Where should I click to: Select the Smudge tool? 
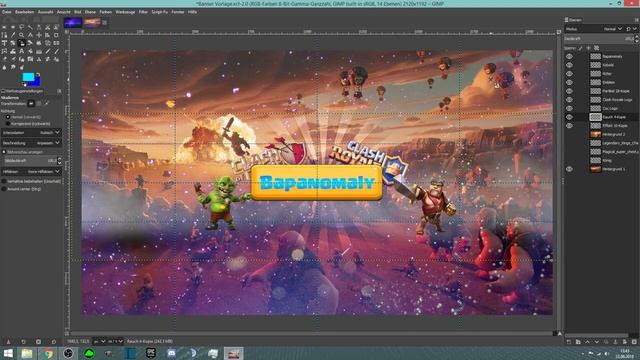[x=13, y=67]
